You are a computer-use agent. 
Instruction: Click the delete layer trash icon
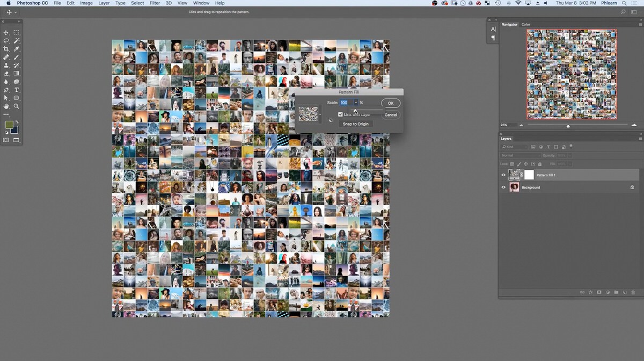coord(633,292)
